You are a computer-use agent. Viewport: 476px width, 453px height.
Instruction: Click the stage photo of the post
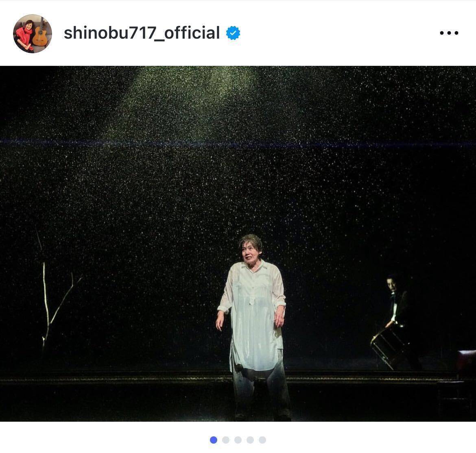click(x=238, y=243)
